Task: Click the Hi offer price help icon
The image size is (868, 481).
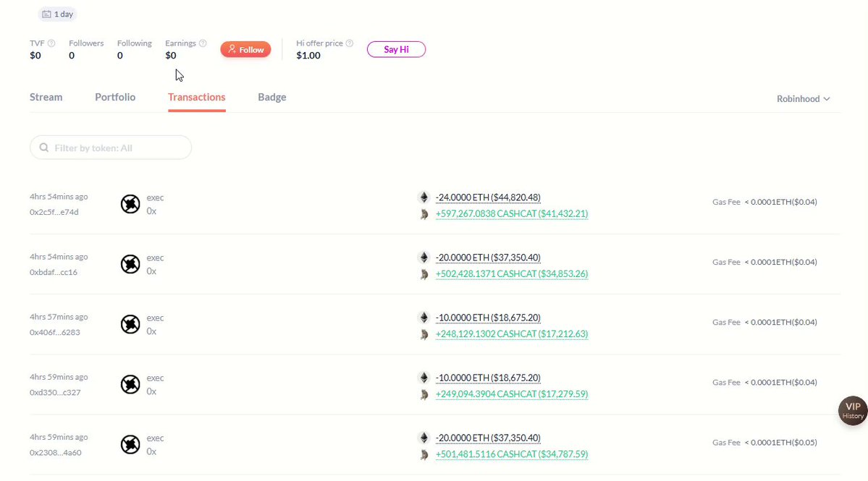Action: [x=350, y=43]
